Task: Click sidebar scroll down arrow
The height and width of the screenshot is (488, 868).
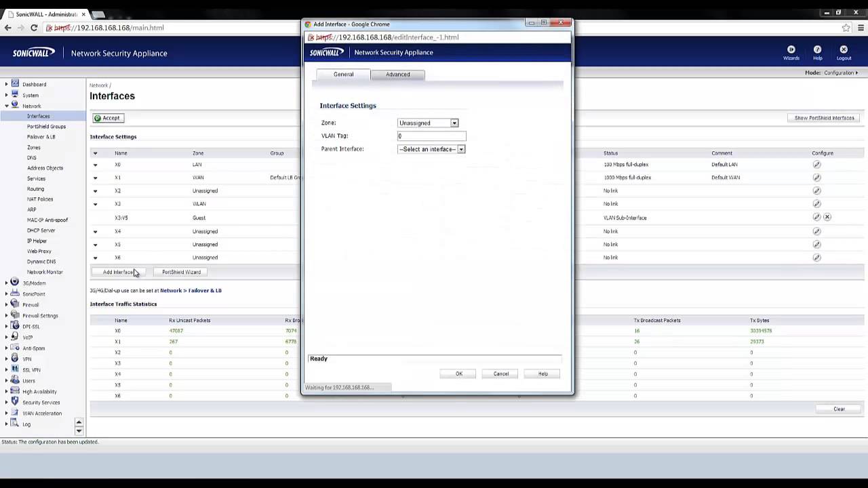Action: point(79,431)
